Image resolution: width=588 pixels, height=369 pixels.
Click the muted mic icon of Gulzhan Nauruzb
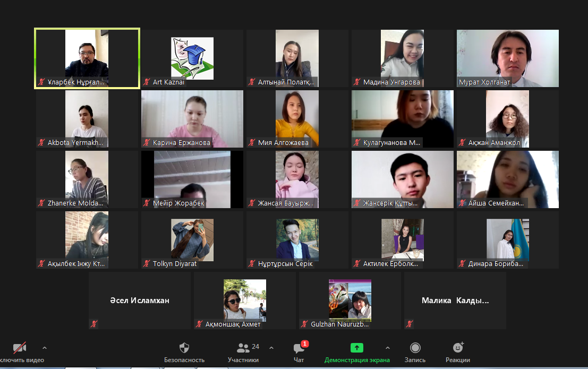[x=304, y=324]
